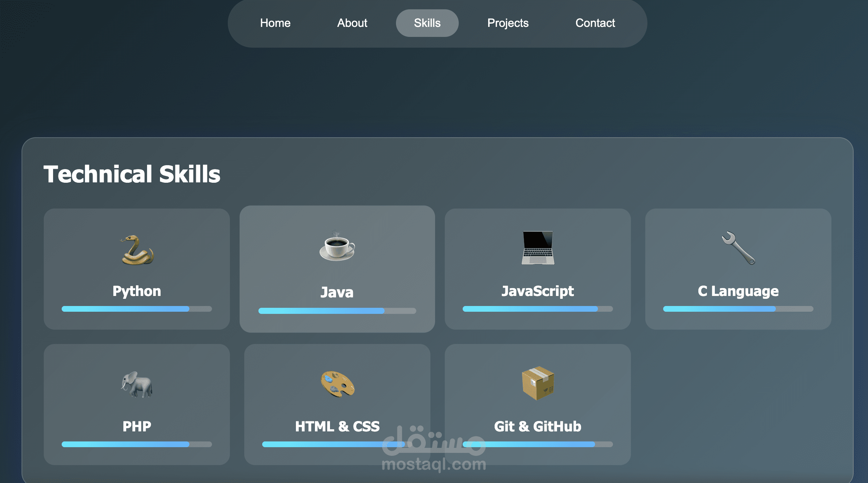
Task: Select the highlighted Skills nav item
Action: click(427, 23)
